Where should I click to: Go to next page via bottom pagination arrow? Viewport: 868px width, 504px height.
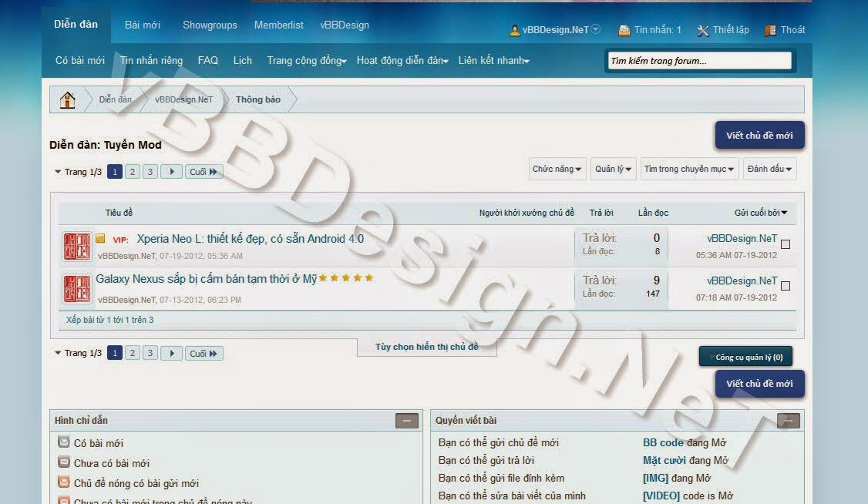[x=172, y=353]
